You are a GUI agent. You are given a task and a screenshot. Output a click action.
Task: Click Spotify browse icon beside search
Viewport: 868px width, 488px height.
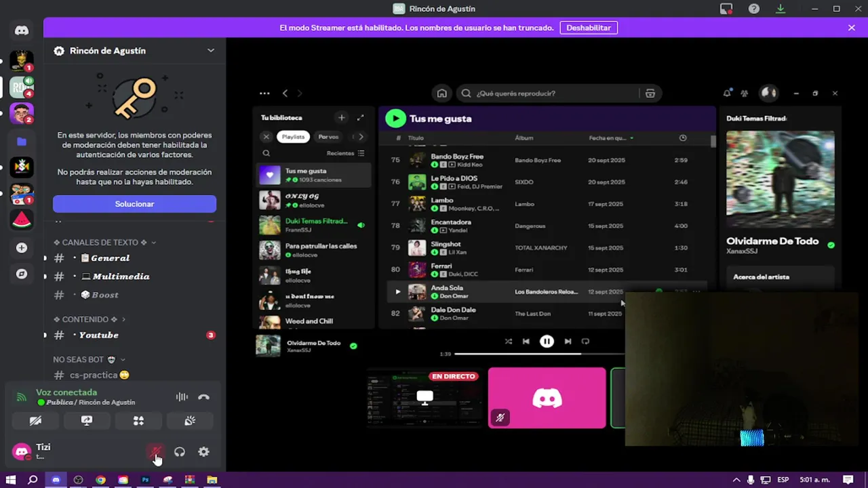coord(650,94)
